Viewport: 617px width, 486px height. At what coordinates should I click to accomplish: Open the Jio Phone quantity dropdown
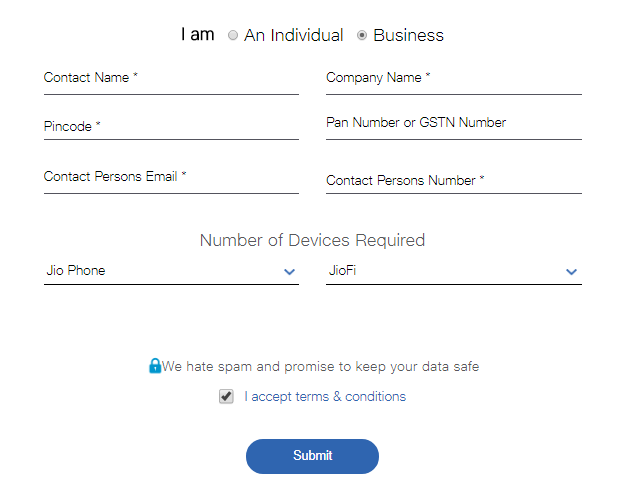tap(171, 271)
